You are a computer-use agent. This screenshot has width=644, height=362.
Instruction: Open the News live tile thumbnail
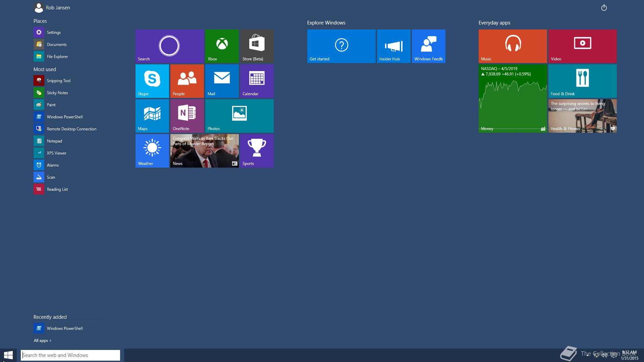coord(204,151)
